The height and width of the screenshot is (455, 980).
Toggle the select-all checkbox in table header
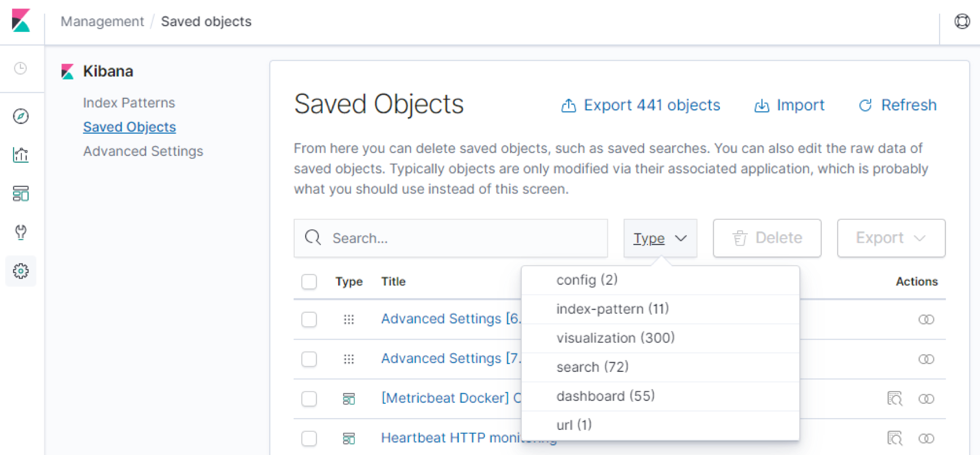309,282
